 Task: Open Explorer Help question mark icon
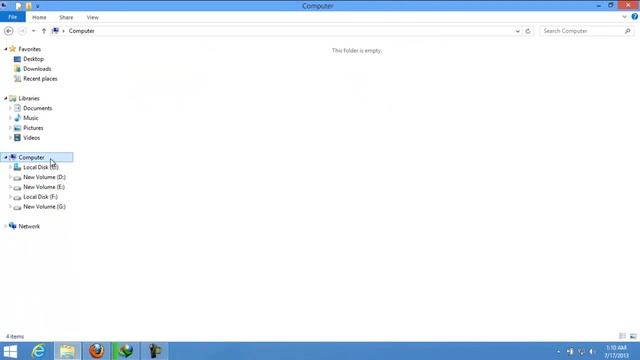(635, 17)
